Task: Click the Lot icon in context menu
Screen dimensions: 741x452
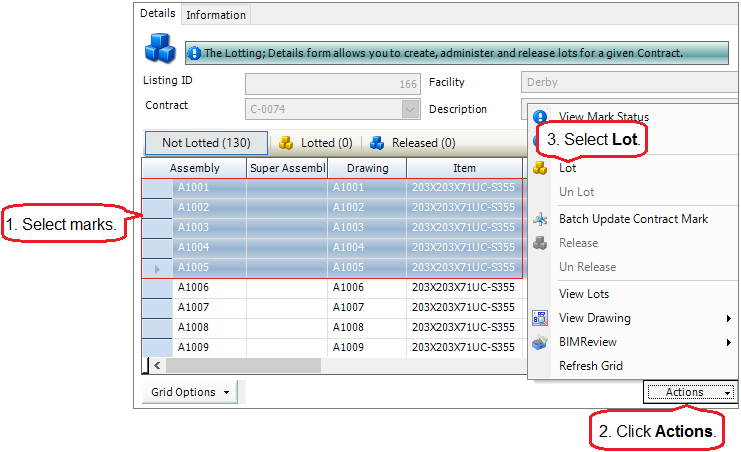Action: click(x=540, y=169)
